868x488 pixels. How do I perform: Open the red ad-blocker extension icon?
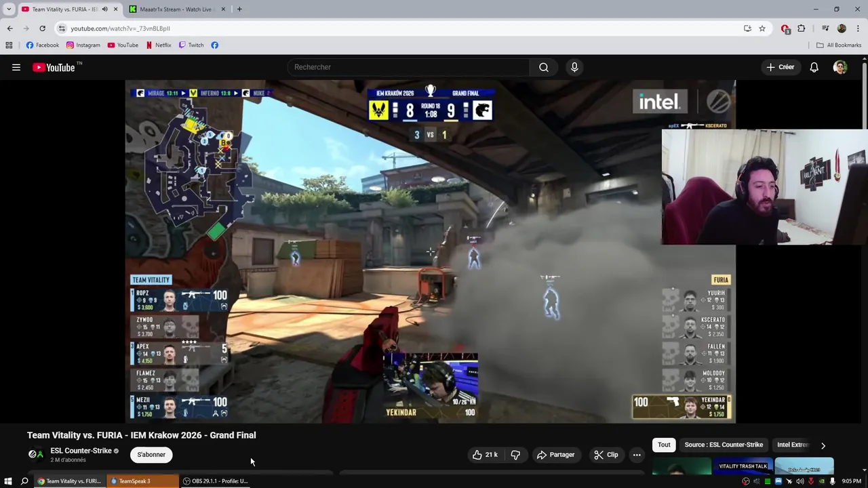pyautogui.click(x=785, y=28)
